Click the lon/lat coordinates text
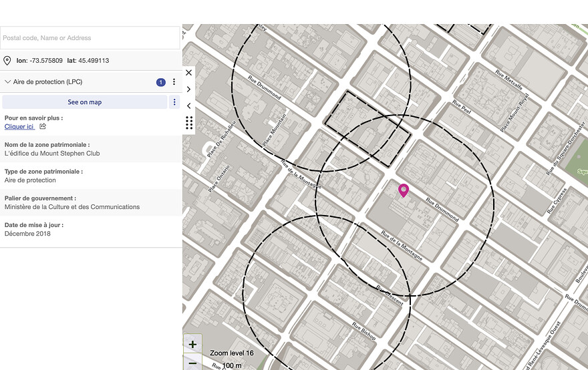Viewport: 588px width, 370px height. tap(63, 61)
